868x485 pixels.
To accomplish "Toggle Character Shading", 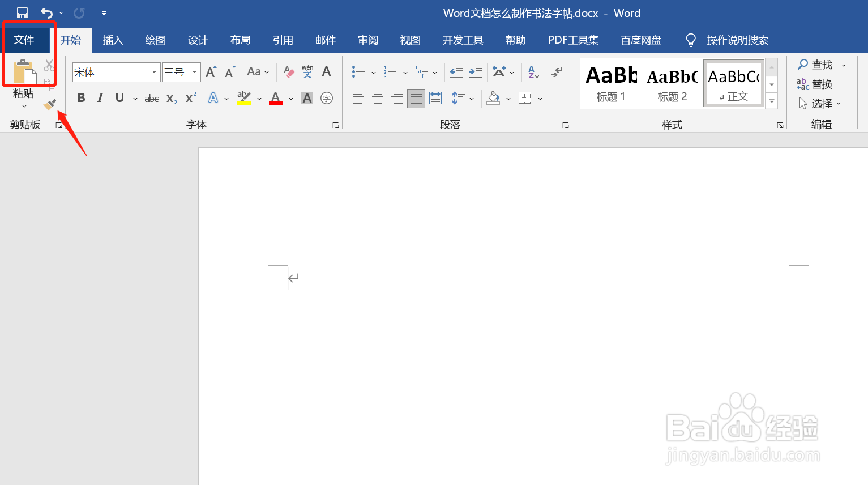I will [x=307, y=98].
